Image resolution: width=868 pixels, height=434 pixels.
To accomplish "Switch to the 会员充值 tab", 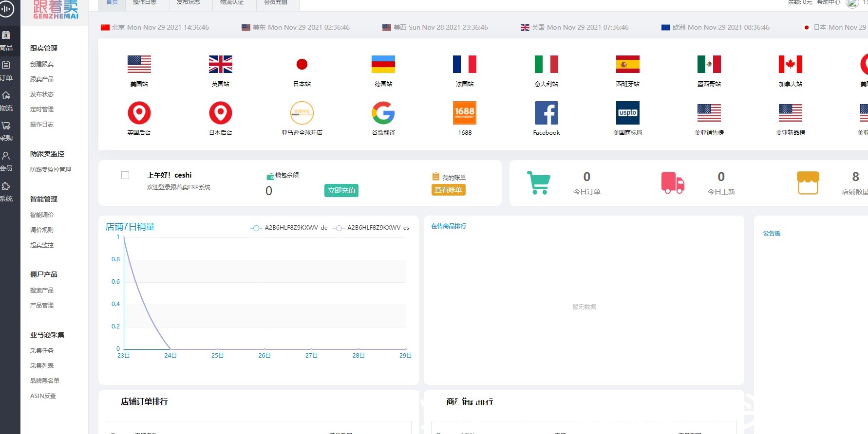I will [x=276, y=3].
